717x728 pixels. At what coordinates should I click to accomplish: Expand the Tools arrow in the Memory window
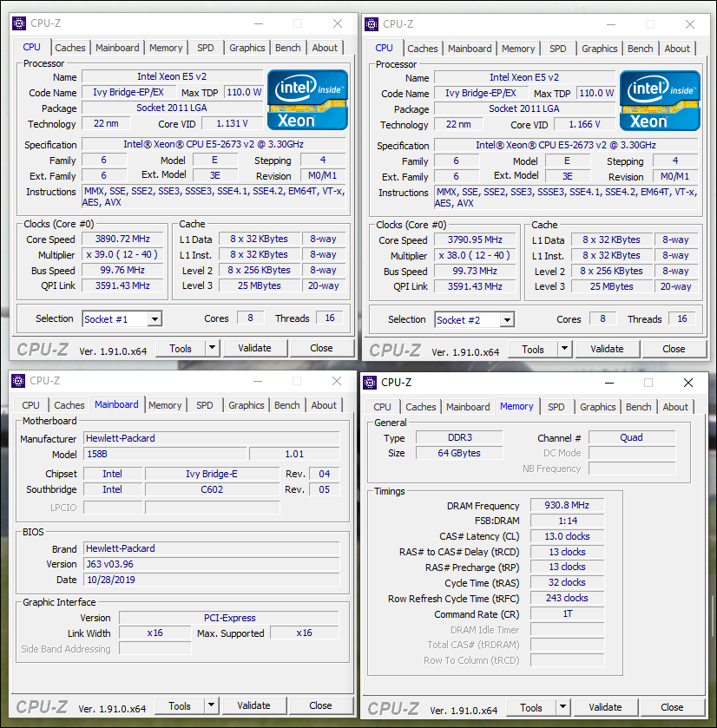click(562, 707)
